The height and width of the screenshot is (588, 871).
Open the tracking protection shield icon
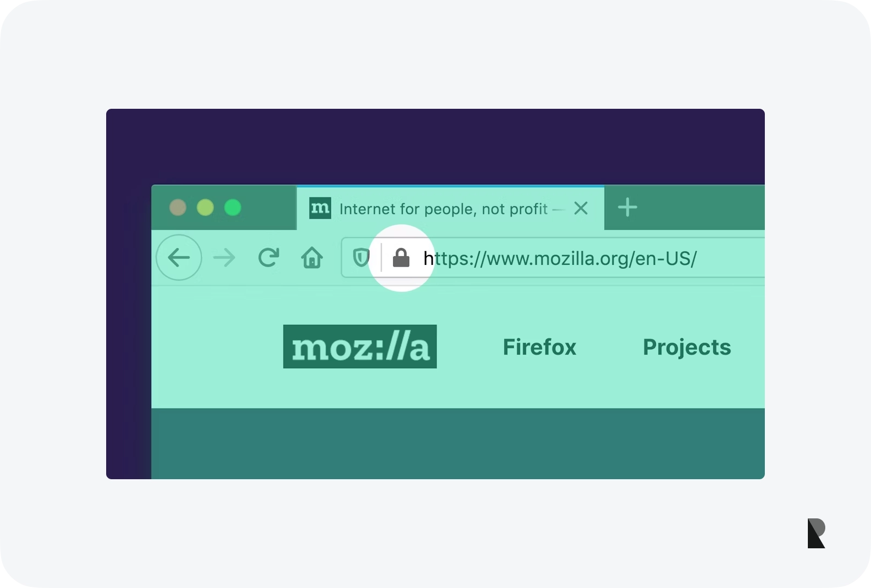(361, 257)
